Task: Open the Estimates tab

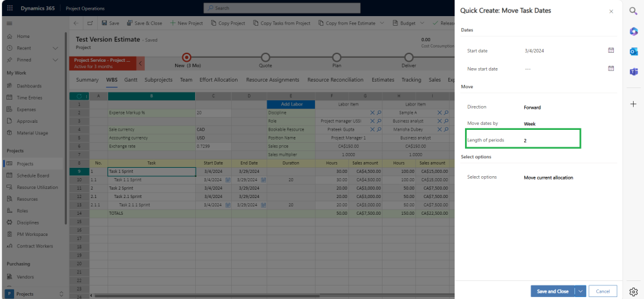Action: (x=383, y=80)
